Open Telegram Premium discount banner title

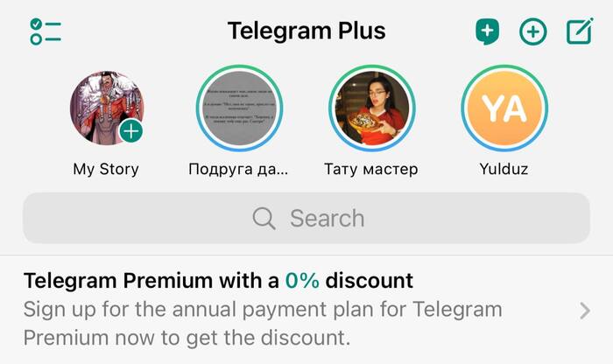tap(218, 280)
